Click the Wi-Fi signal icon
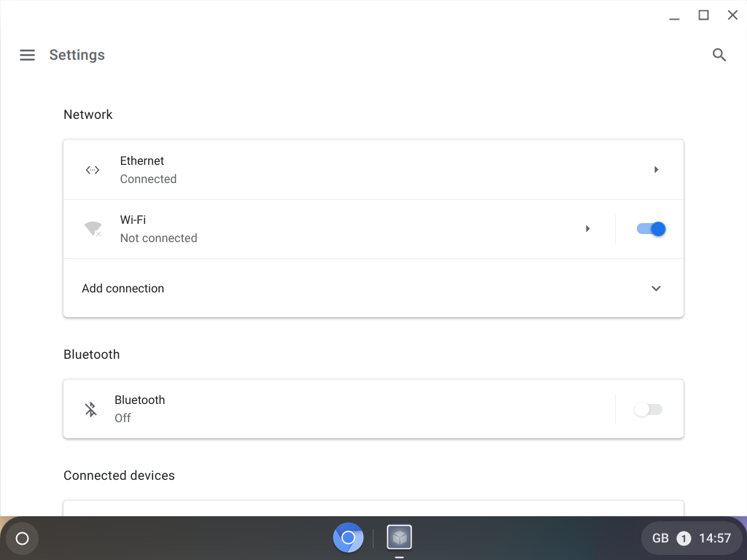Viewport: 747px width, 560px height. pyautogui.click(x=93, y=229)
